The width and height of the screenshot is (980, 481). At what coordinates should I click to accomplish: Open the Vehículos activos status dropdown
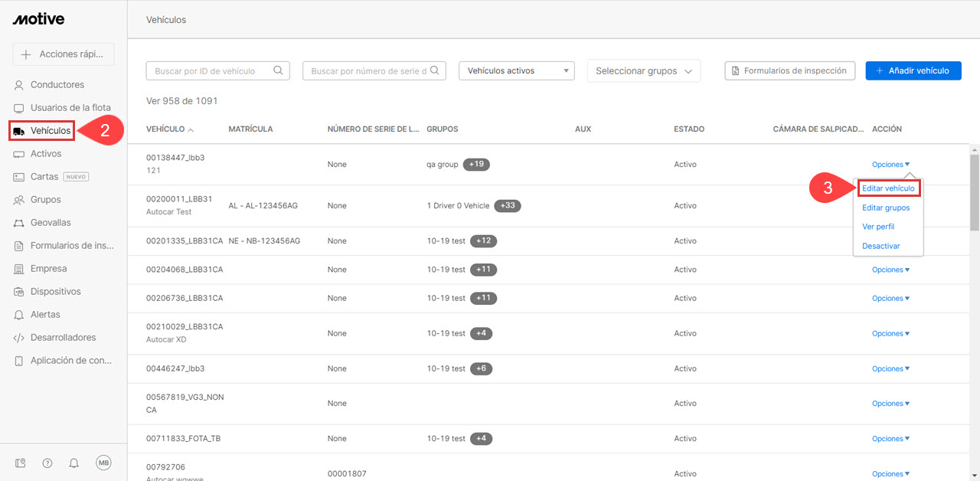(516, 70)
